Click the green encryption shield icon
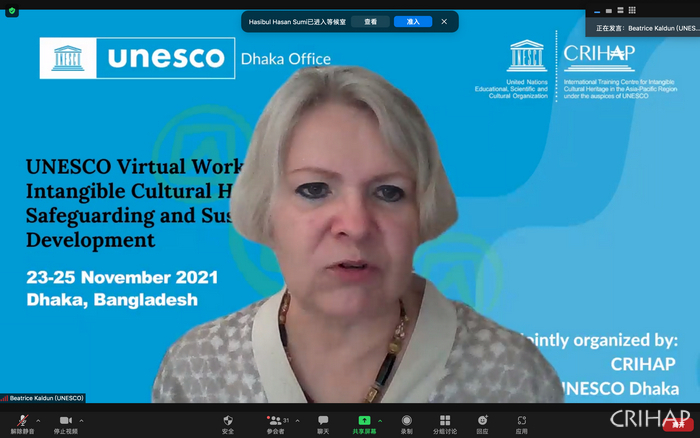This screenshot has height=438, width=700. (x=12, y=11)
